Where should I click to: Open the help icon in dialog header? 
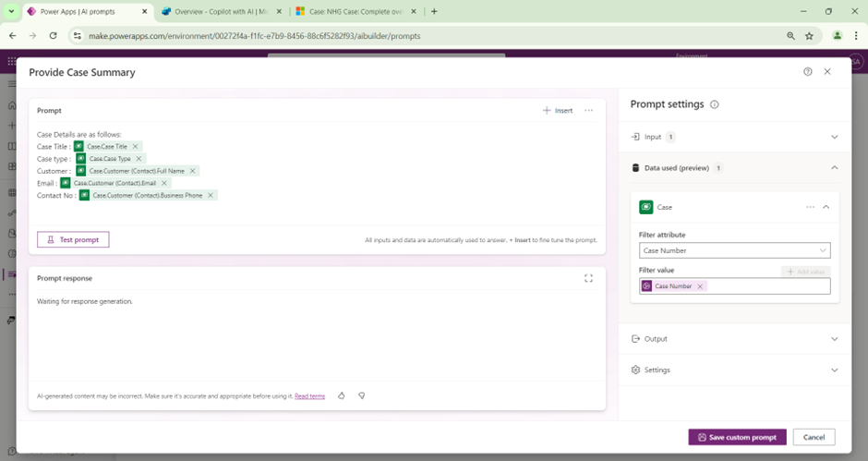pos(808,72)
